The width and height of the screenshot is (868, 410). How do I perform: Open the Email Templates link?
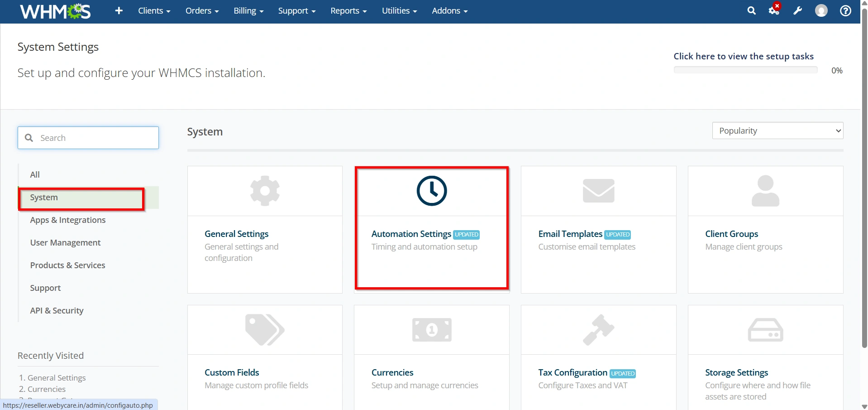click(x=570, y=234)
